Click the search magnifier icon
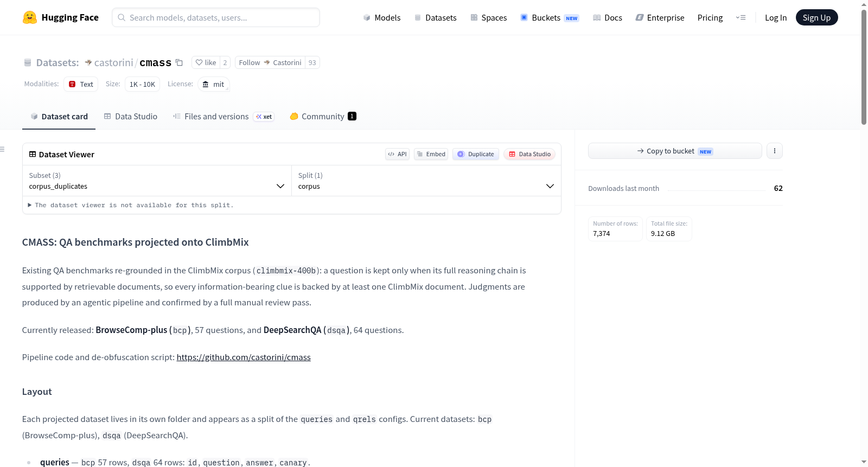This screenshot has height=467, width=868. (122, 17)
